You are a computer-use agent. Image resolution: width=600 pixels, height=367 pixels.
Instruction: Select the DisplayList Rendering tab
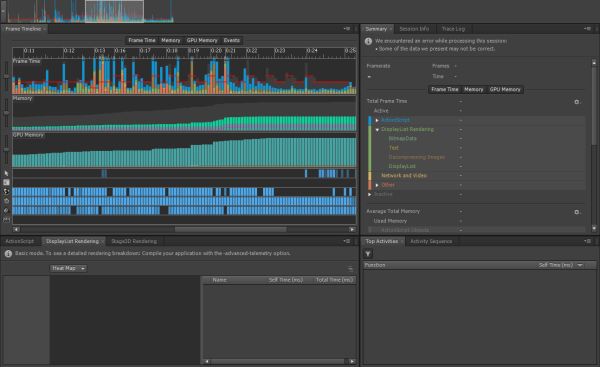tap(72, 241)
